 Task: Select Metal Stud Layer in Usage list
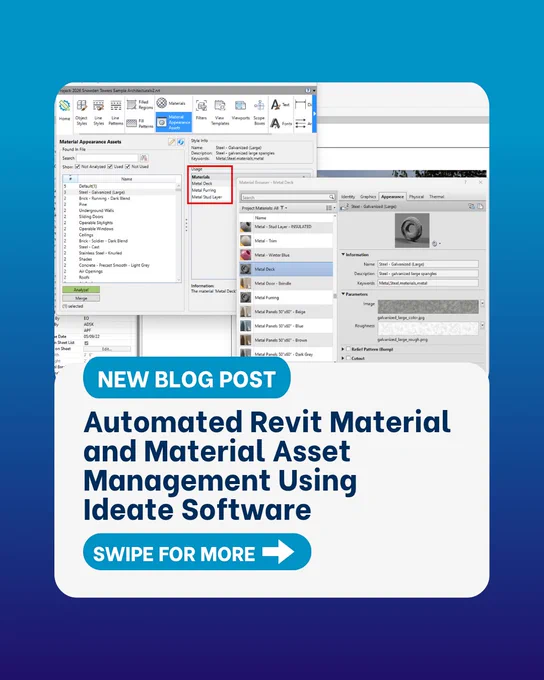pos(206,197)
